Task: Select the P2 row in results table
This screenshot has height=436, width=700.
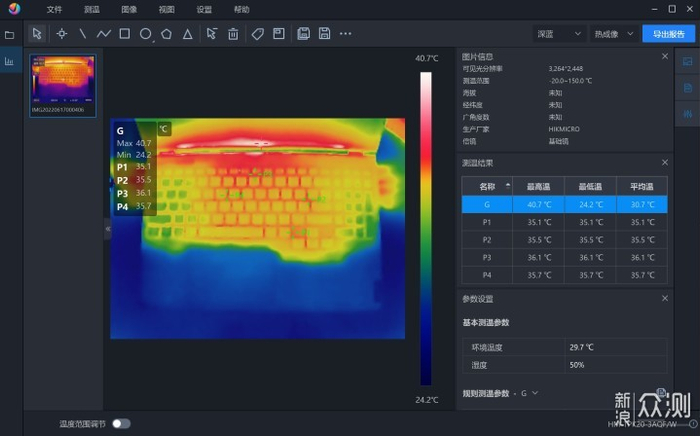Action: pyautogui.click(x=565, y=240)
